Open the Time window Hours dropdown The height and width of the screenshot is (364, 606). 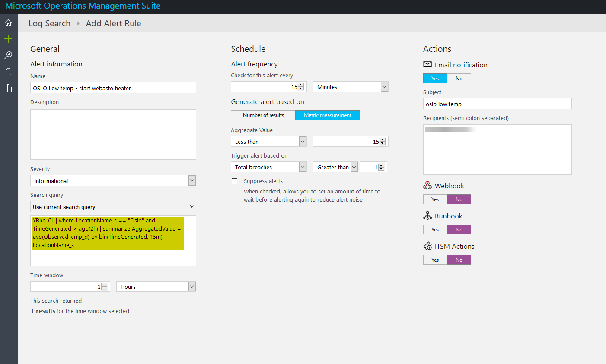click(156, 287)
